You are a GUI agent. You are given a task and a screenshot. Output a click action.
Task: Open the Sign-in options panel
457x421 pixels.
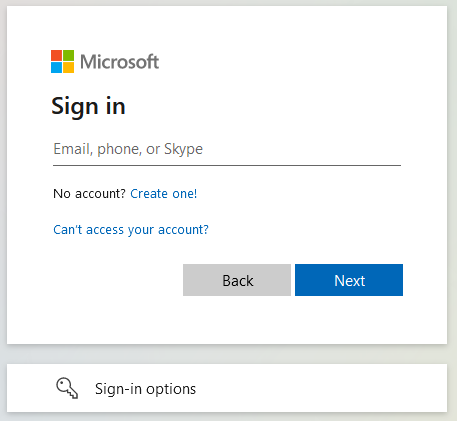point(227,388)
